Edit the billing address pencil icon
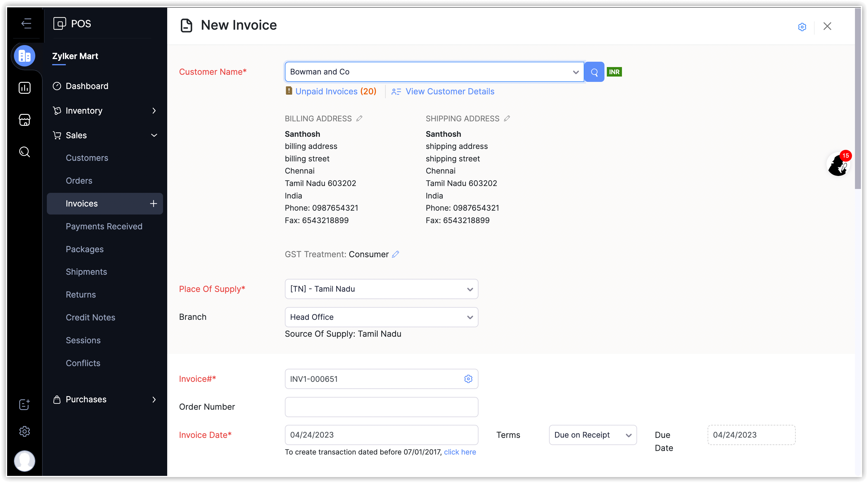This screenshot has width=868, height=483. 359,118
